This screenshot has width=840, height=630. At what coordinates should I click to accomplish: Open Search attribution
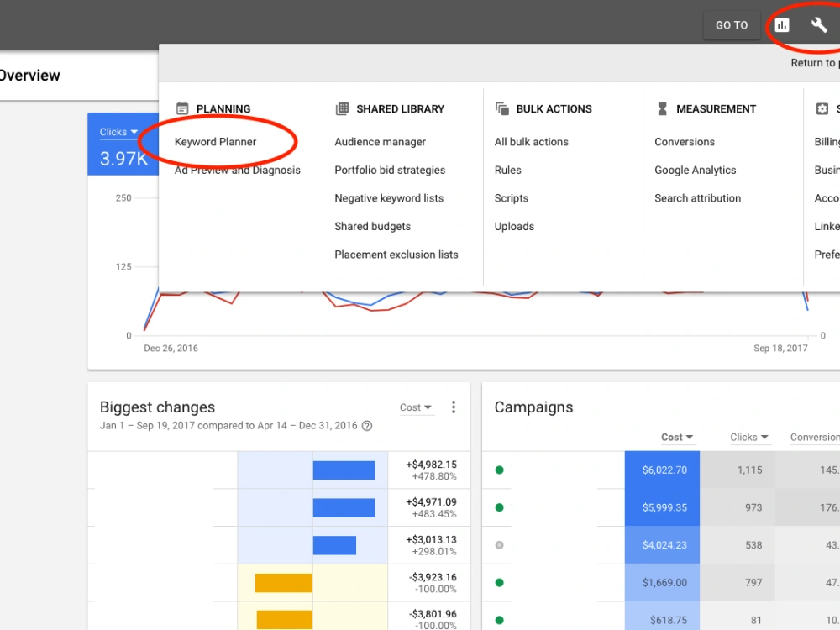tap(697, 198)
